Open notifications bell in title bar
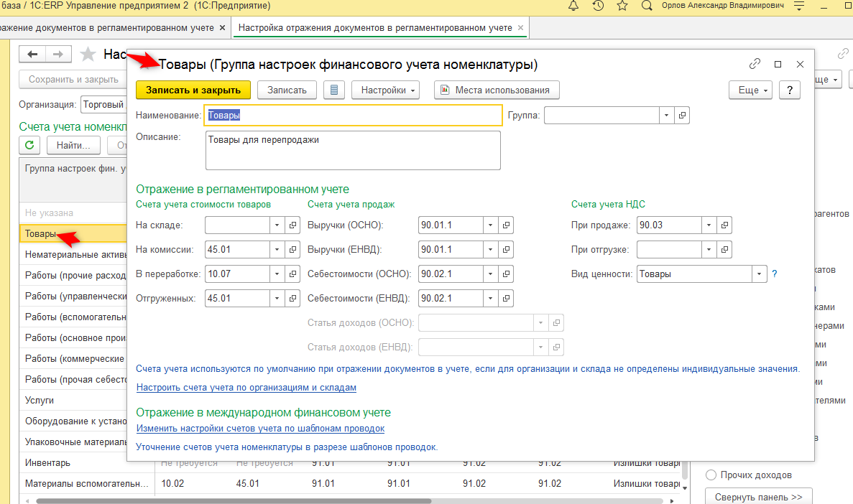853x504 pixels. point(573,6)
